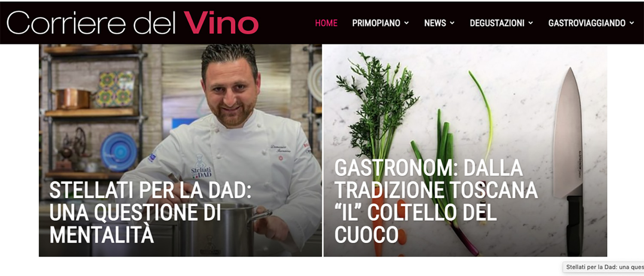This screenshot has width=644, height=276.
Task: Expand the PRIMOPIANO dropdown chevron
Action: (x=407, y=23)
